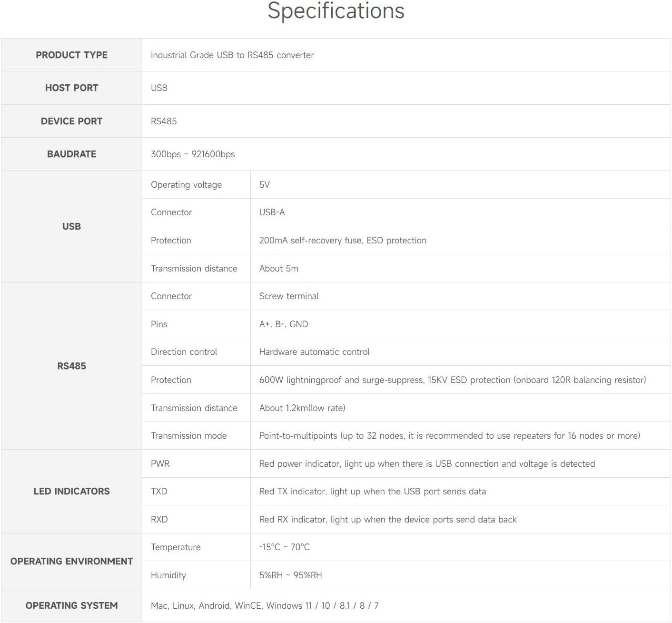The width and height of the screenshot is (672, 623).
Task: Click the Screw terminal value
Action: [x=288, y=296]
